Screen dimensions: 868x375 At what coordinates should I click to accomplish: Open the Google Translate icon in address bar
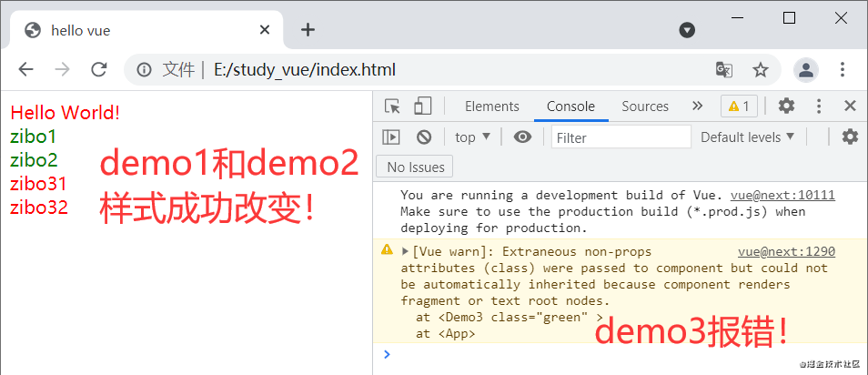(724, 70)
